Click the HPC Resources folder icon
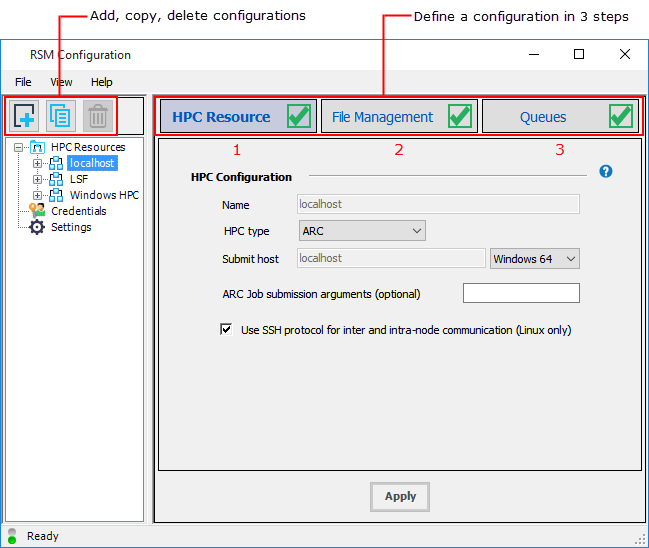Viewport: 649px width, 548px height. tap(37, 147)
